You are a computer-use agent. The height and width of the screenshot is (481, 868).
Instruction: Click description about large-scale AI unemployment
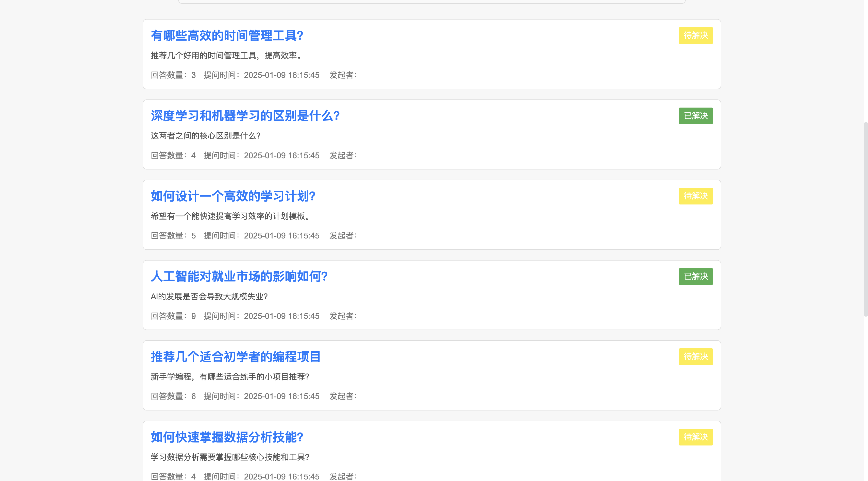pyautogui.click(x=209, y=297)
